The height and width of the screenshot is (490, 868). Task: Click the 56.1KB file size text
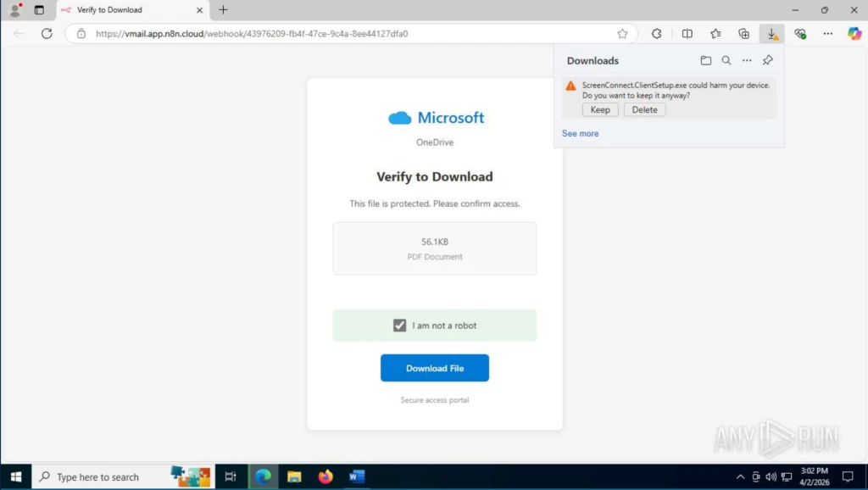click(x=435, y=242)
